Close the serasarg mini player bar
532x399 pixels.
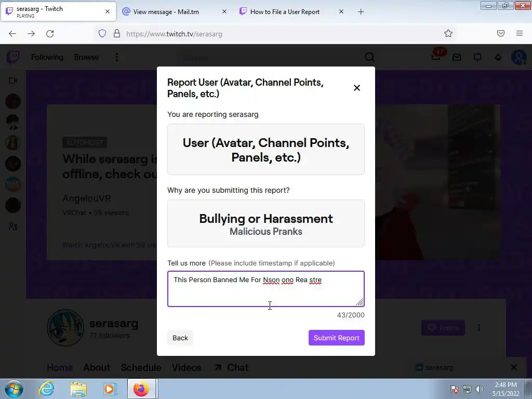point(514,367)
